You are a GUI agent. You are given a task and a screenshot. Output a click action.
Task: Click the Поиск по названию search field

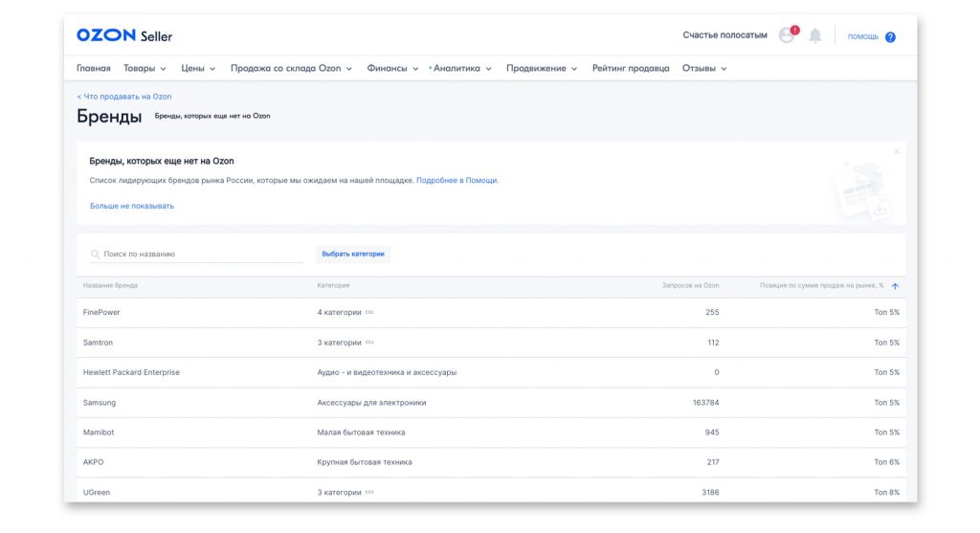[201, 255]
